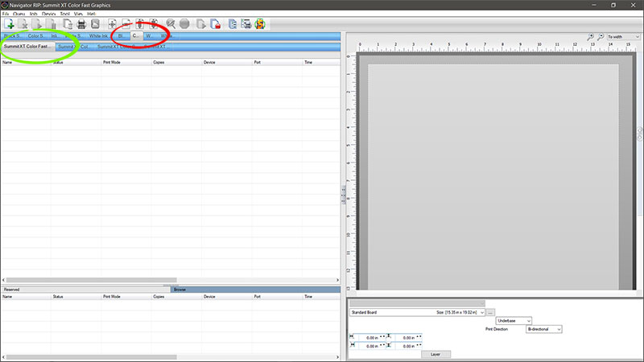Select the SummitXT Color Fast... tab

point(28,47)
